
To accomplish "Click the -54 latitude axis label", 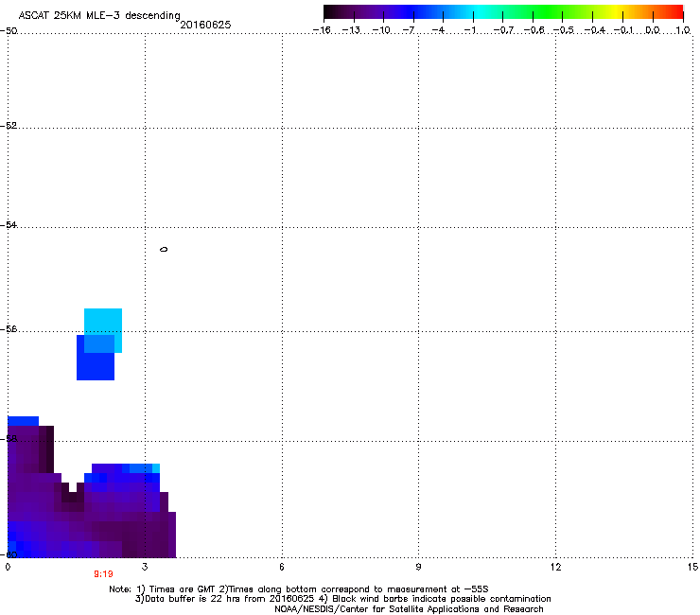I will coord(9,225).
